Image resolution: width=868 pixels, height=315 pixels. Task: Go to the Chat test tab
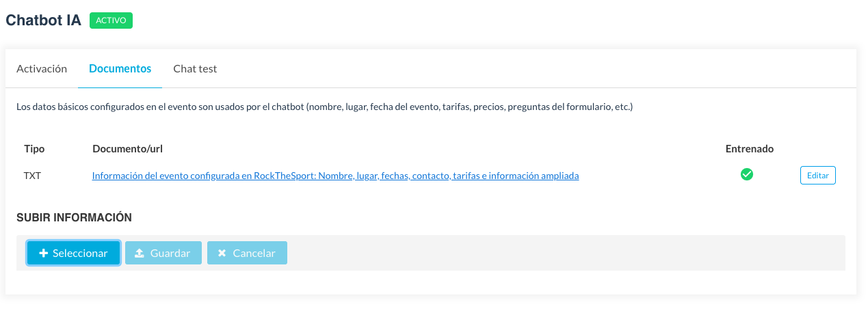point(195,69)
